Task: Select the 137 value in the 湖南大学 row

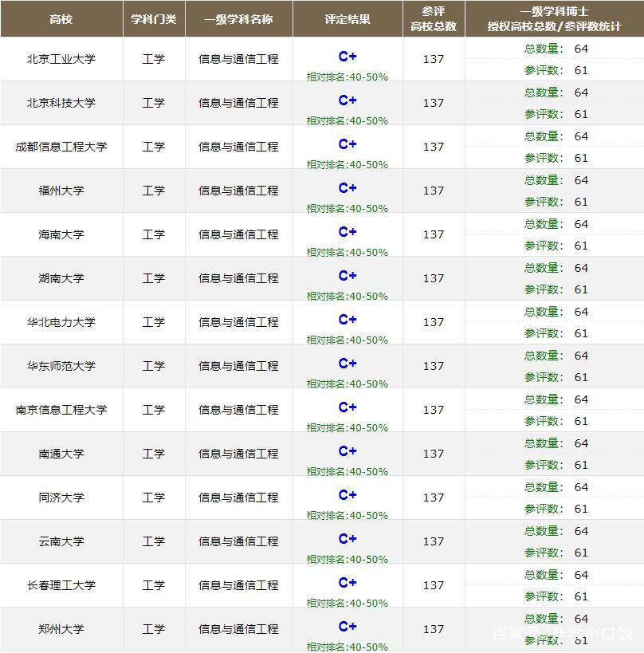Action: [x=434, y=278]
